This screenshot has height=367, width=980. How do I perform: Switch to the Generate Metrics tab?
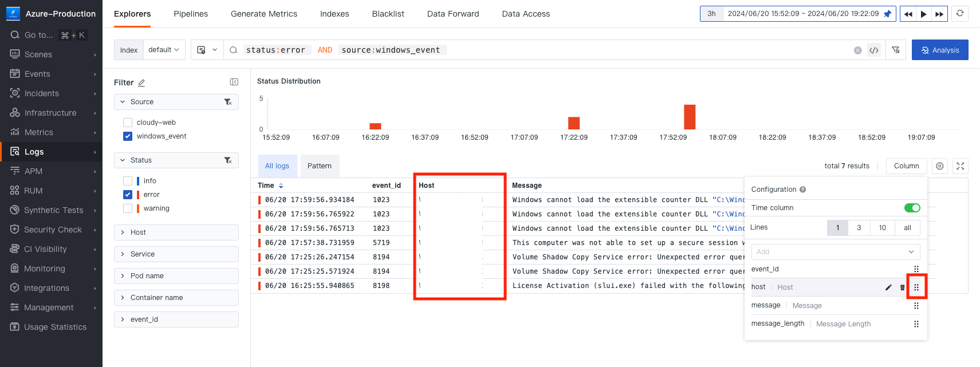pyautogui.click(x=264, y=14)
